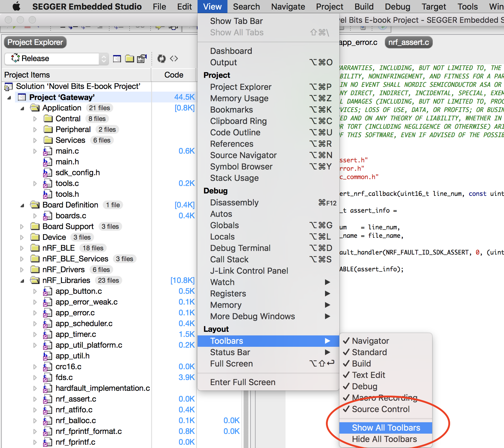504x448 pixels.
Task: Open the File menu
Action: pyautogui.click(x=159, y=7)
